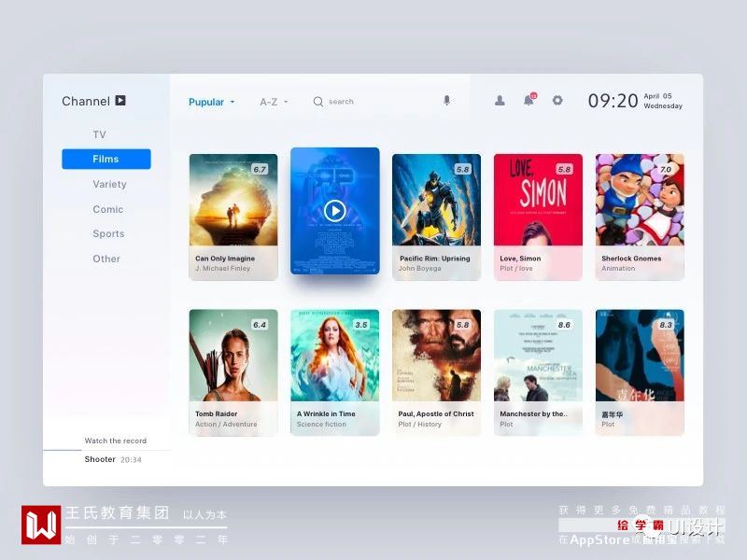
Task: Open the Variety category
Action: 109,184
